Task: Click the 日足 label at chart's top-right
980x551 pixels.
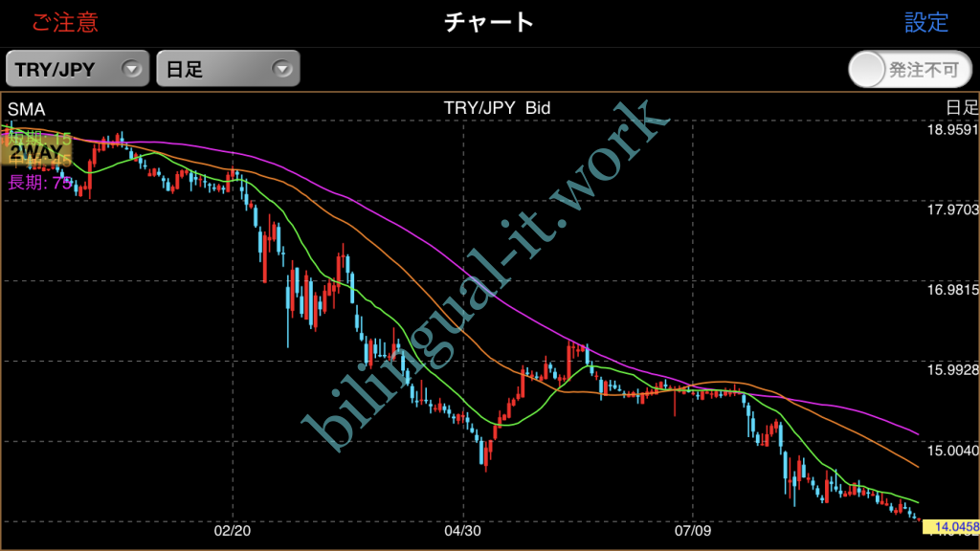Action: (x=960, y=107)
